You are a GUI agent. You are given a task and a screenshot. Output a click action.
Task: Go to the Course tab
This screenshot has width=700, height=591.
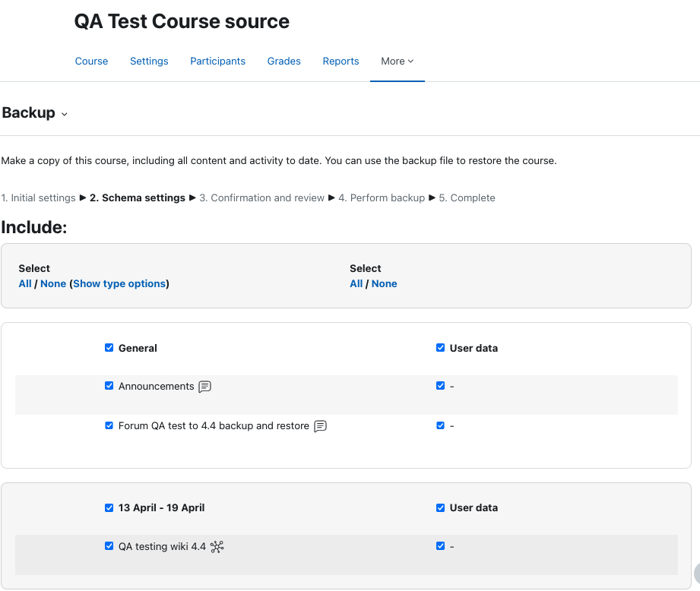91,61
